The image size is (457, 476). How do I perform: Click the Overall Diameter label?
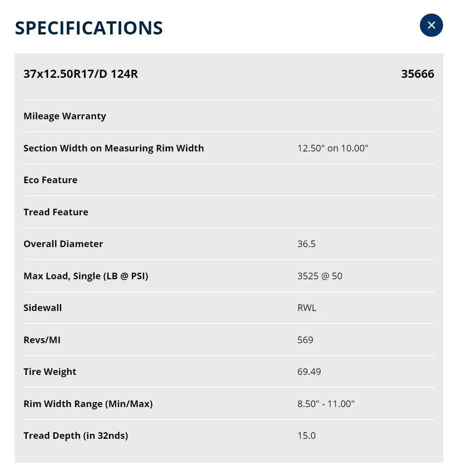tap(63, 244)
